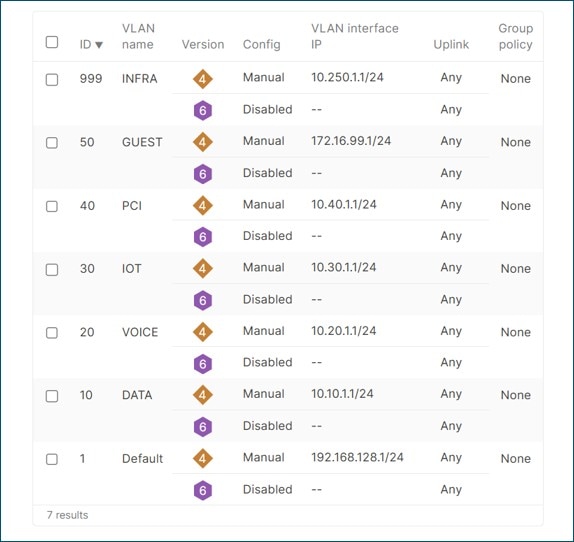Check the box for VLAN 999 INFRA
Image resolution: width=574 pixels, height=542 pixels.
pos(52,79)
